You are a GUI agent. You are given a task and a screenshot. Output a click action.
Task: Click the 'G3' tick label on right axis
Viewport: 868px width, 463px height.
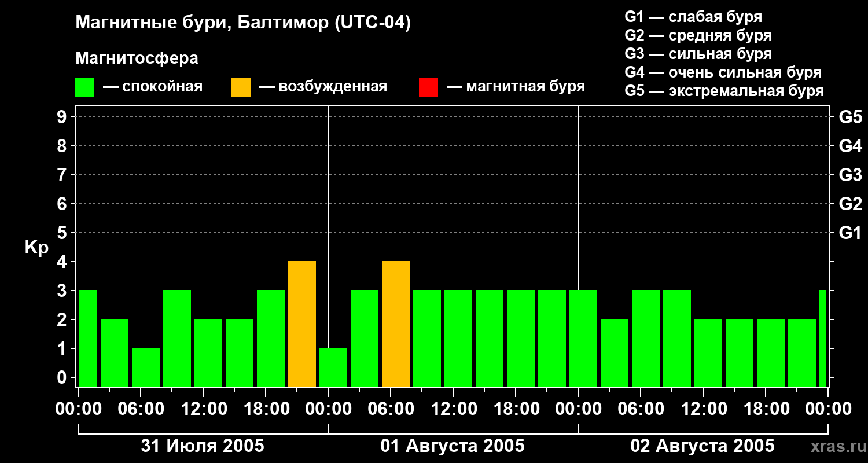coord(850,175)
